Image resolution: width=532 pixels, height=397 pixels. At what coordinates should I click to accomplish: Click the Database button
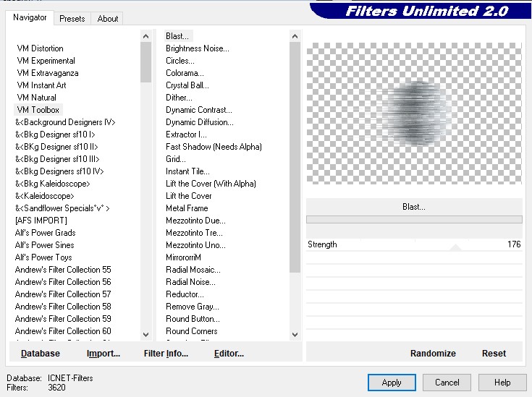(41, 354)
